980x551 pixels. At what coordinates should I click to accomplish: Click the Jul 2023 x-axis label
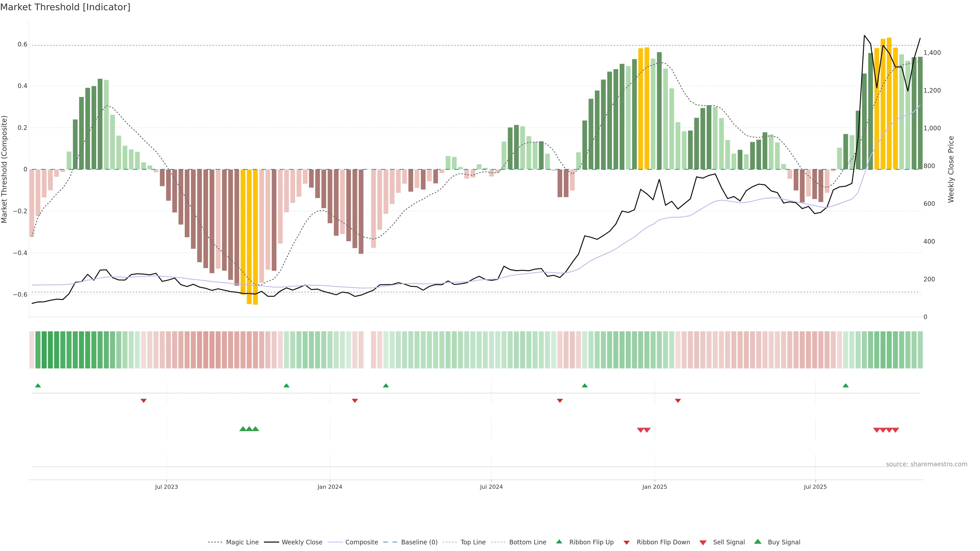(x=166, y=487)
